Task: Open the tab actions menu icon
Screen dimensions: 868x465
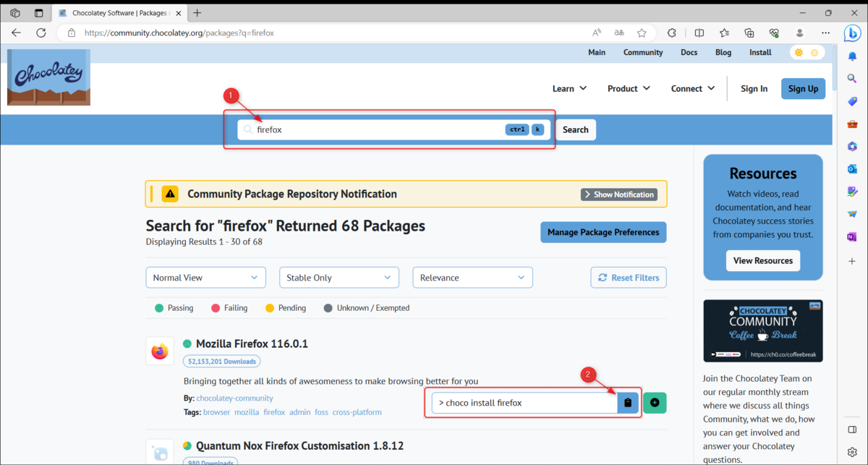Action: (38, 13)
